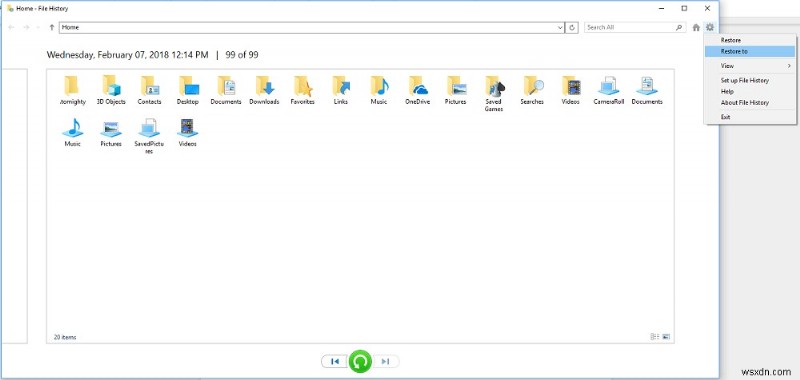
Task: Go to the previous backup version
Action: 335,362
